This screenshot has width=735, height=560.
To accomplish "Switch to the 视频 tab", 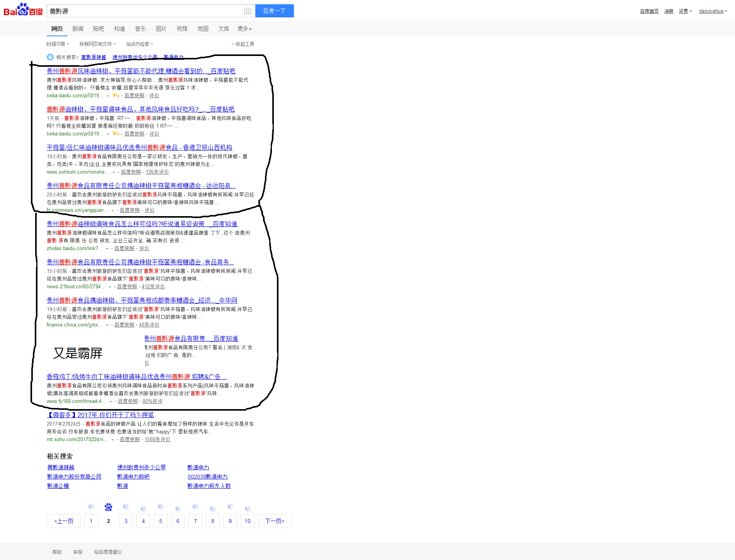I will pyautogui.click(x=182, y=29).
